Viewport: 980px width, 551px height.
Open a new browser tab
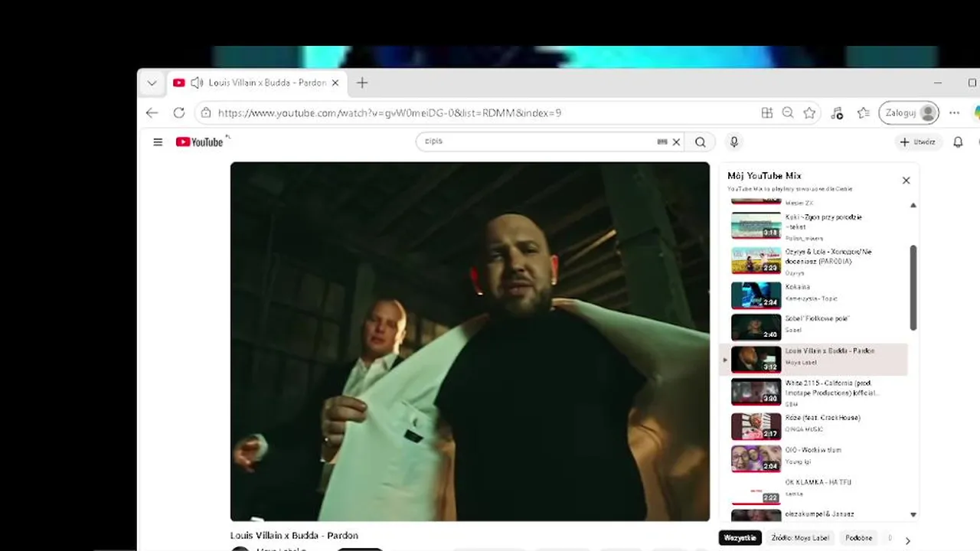click(x=362, y=83)
